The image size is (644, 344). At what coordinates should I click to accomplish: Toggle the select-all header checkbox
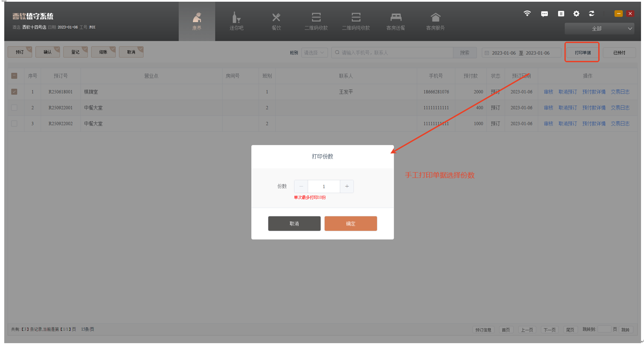coord(14,76)
